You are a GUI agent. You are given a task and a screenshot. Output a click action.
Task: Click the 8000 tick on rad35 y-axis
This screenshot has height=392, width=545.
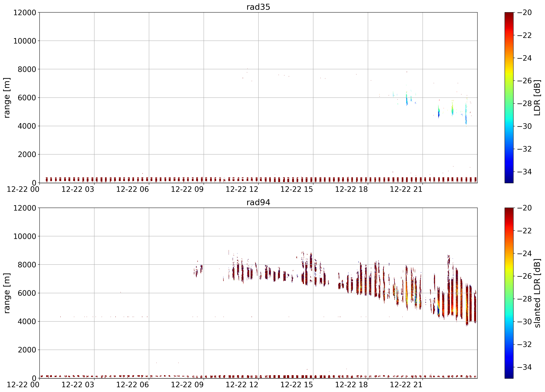pos(27,69)
